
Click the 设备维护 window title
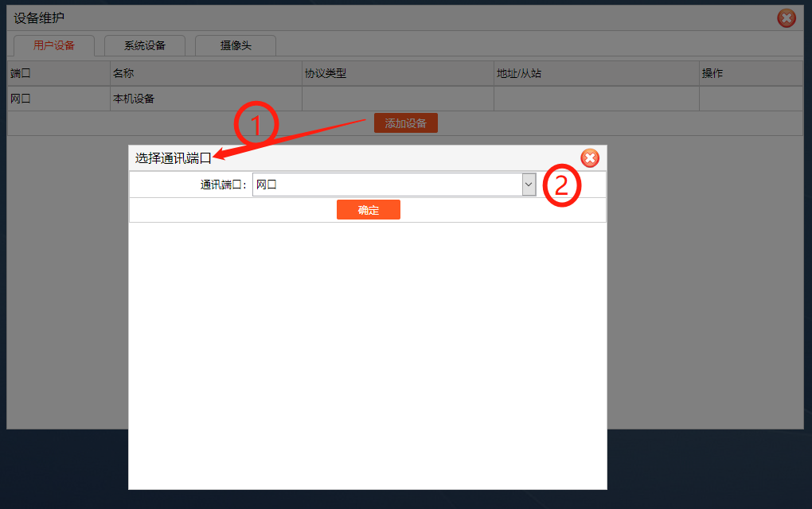[39, 17]
